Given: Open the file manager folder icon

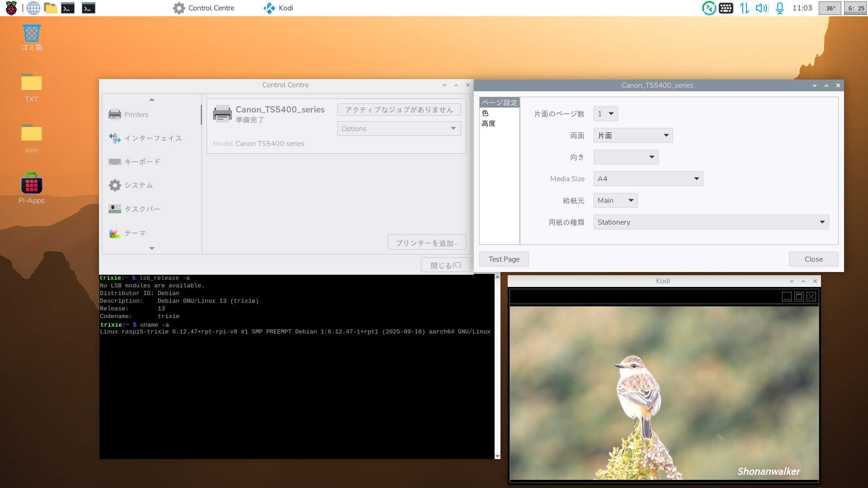Looking at the screenshot, I should tap(51, 8).
